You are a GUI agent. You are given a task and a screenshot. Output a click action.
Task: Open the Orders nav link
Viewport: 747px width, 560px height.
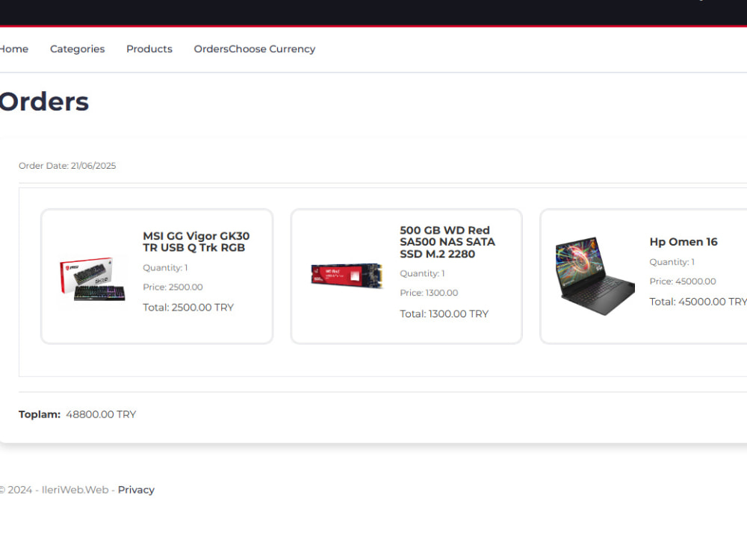[211, 49]
